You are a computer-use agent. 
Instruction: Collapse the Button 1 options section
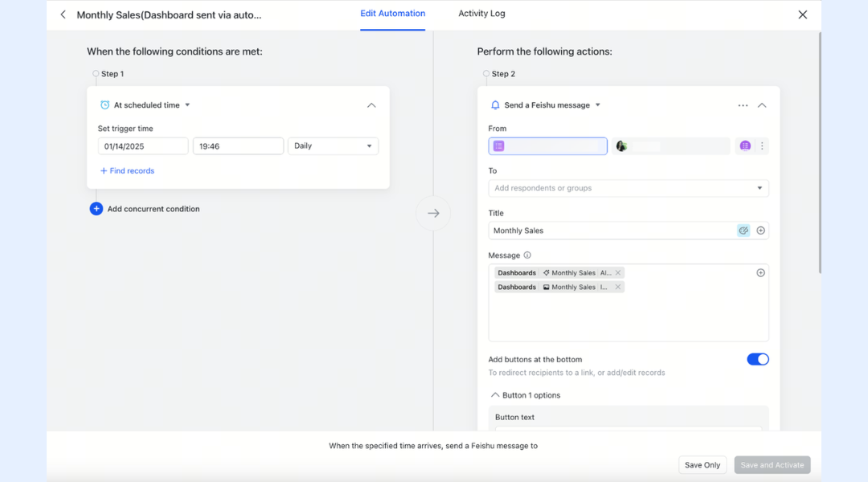[x=495, y=395]
